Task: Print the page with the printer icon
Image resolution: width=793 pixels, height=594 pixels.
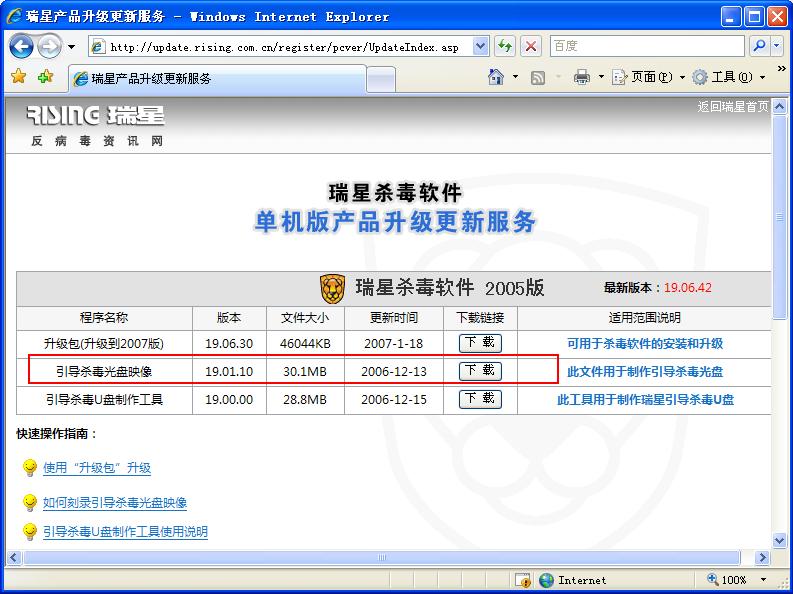Action: (x=582, y=77)
